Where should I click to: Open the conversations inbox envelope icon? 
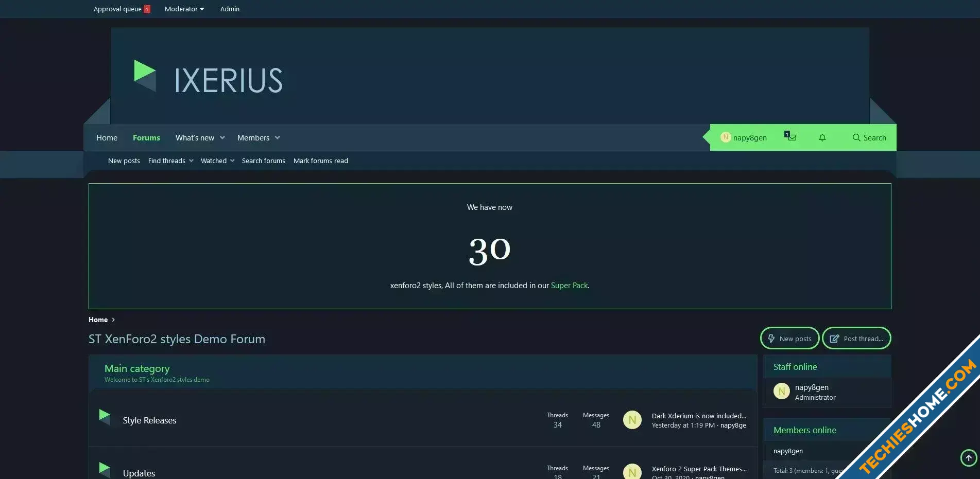pyautogui.click(x=791, y=137)
